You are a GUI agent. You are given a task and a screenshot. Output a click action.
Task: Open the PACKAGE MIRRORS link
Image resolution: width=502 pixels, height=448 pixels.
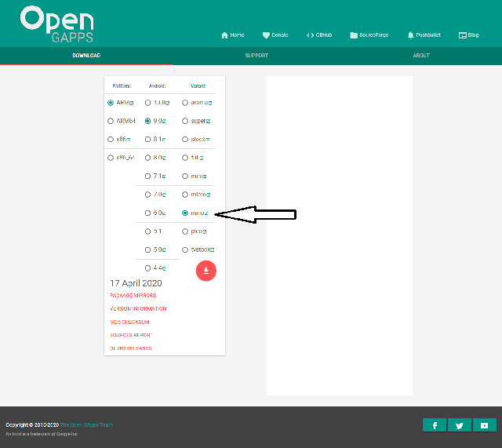click(133, 296)
